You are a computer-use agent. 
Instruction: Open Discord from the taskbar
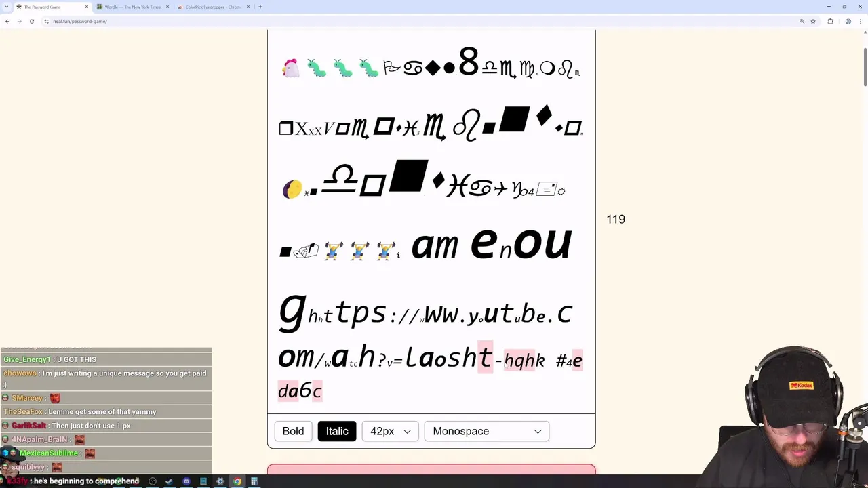point(186,481)
